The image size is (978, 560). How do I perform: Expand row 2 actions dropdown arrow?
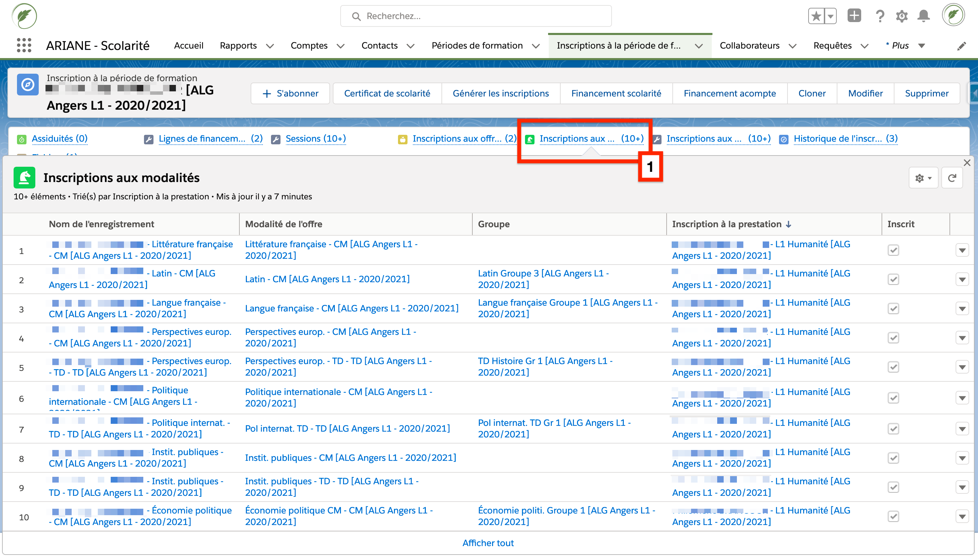(x=962, y=279)
